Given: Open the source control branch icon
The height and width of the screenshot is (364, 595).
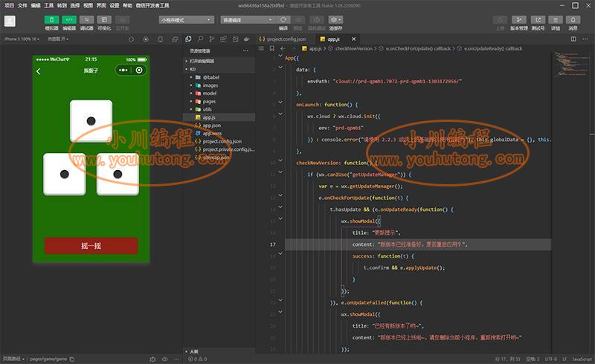Looking at the screenshot, I should [212, 39].
